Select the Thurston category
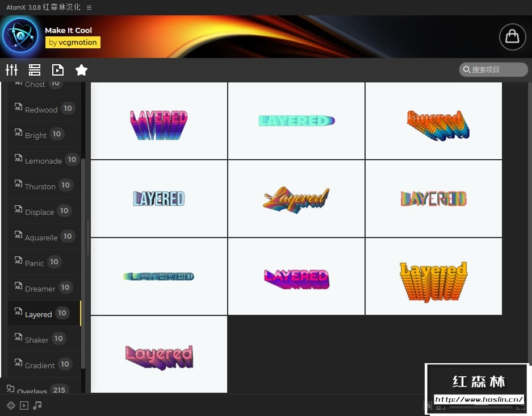 pos(44,185)
